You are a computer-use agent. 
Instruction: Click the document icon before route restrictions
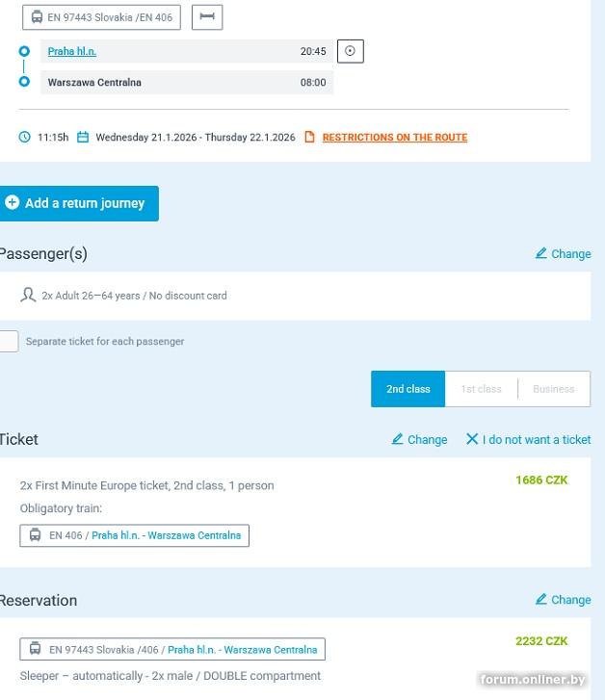click(309, 137)
